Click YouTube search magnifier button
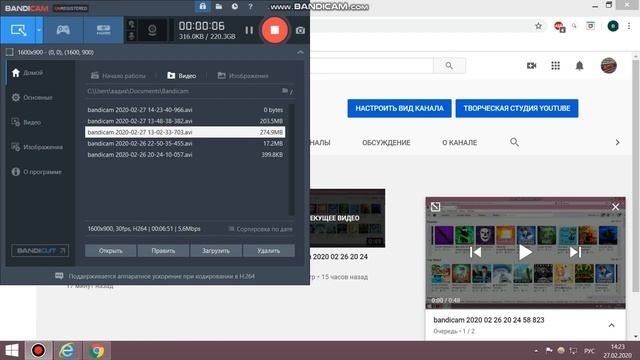Screen dimensions: 640x360 pos(449,65)
